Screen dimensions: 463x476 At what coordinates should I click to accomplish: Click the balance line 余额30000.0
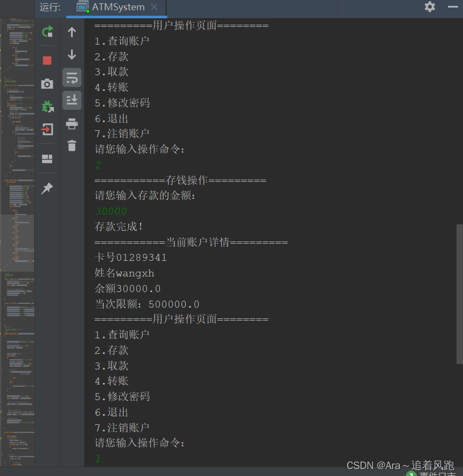click(128, 288)
